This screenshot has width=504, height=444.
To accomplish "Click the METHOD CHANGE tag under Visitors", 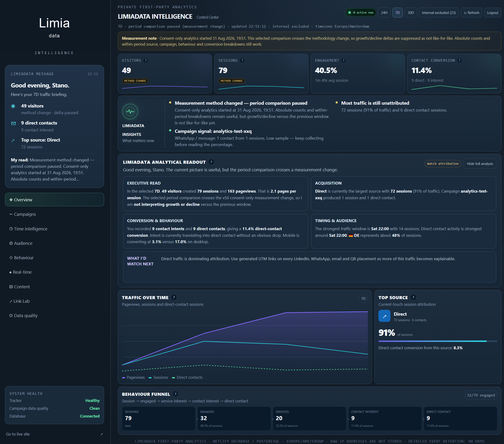I will click(x=135, y=81).
